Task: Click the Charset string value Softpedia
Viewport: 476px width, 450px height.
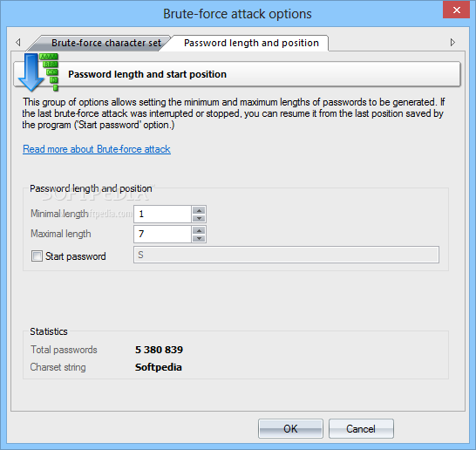Action: pos(159,367)
